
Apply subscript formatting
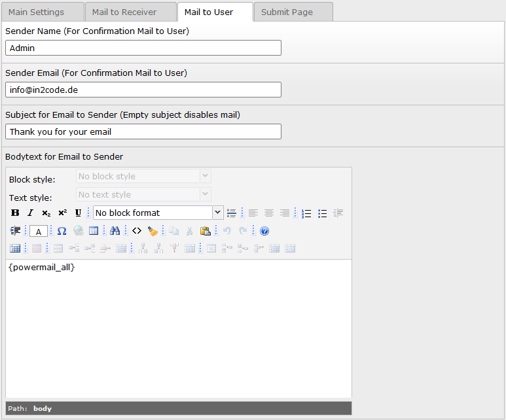pos(46,213)
